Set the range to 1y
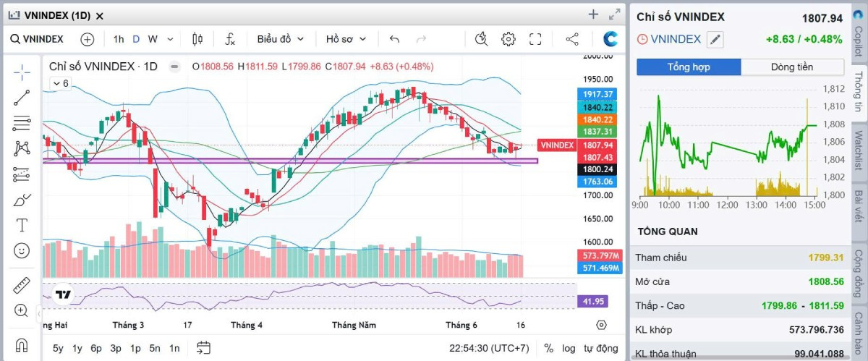Viewport: 868px width, 361px height. 77,348
